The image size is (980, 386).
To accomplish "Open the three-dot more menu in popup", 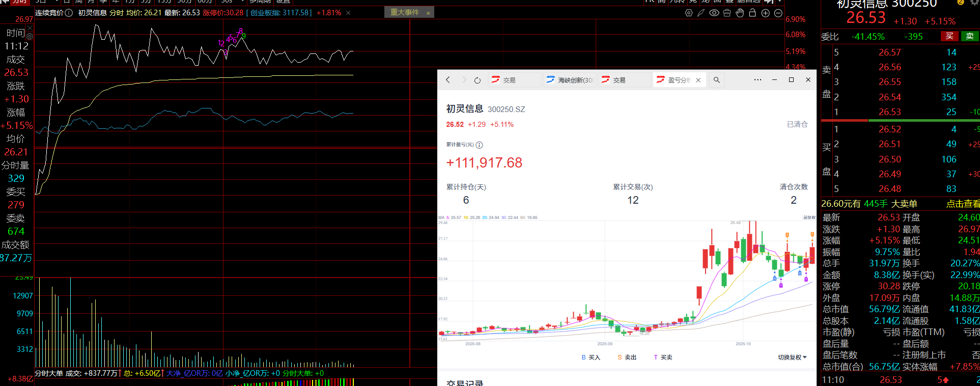I will (x=758, y=80).
